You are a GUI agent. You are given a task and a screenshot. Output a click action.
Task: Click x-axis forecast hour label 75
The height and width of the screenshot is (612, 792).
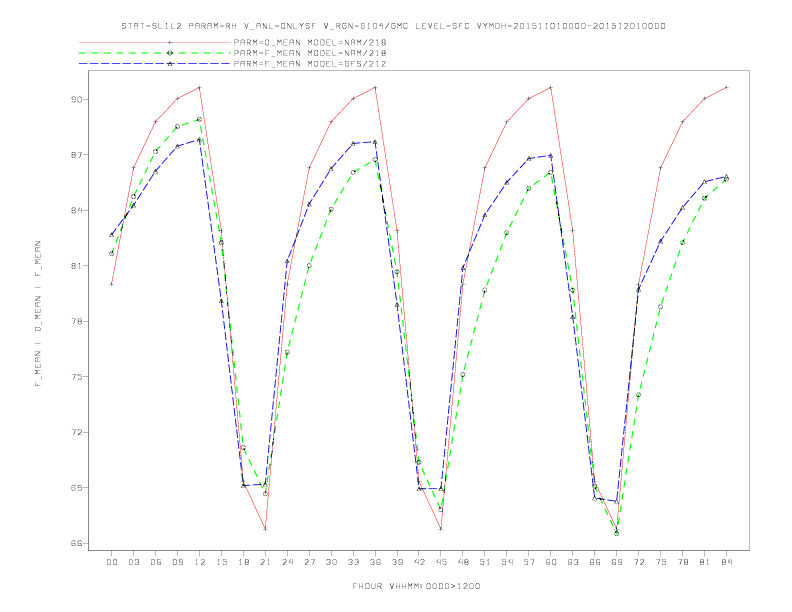(661, 562)
